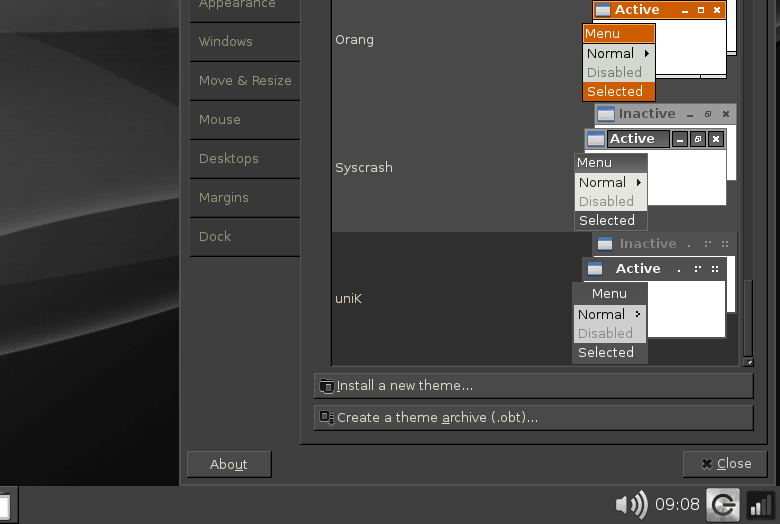Click Create a theme archive (.obt) button
Image resolution: width=780 pixels, height=524 pixels.
534,418
